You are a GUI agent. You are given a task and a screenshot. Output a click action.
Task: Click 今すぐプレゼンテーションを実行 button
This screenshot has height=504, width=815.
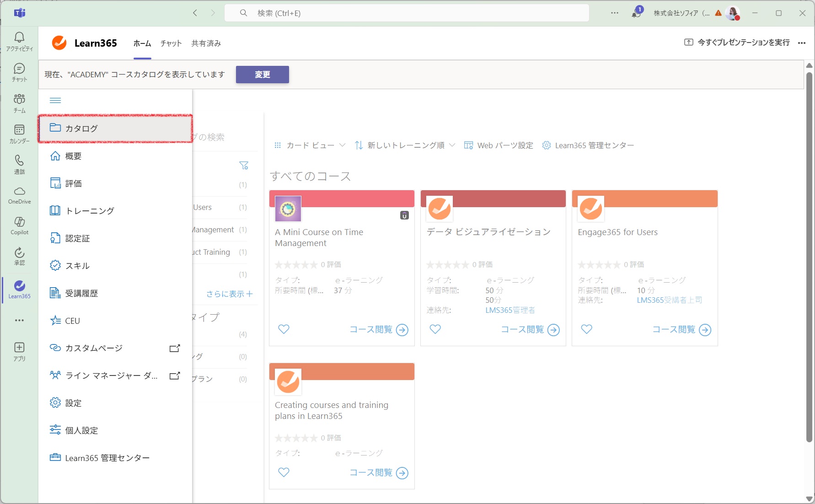pyautogui.click(x=737, y=43)
